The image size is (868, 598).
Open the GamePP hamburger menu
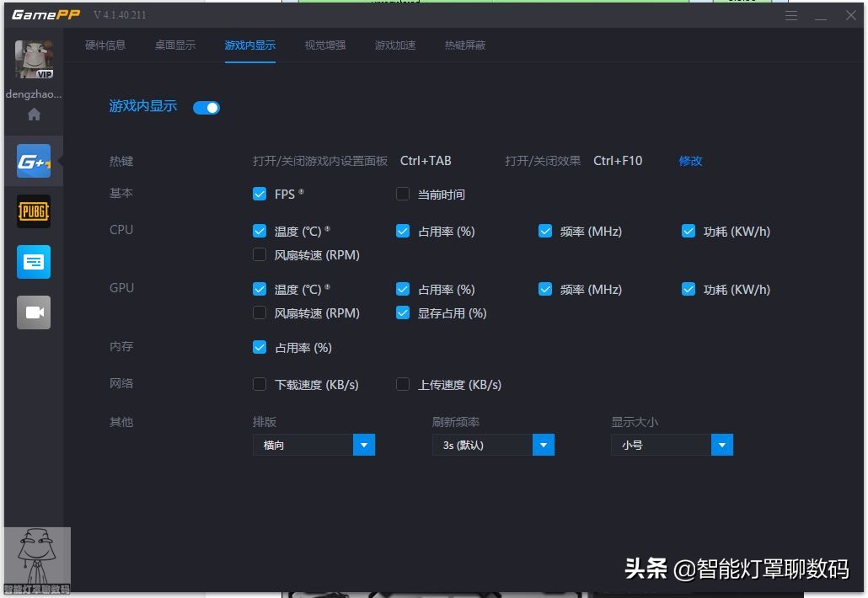click(790, 15)
